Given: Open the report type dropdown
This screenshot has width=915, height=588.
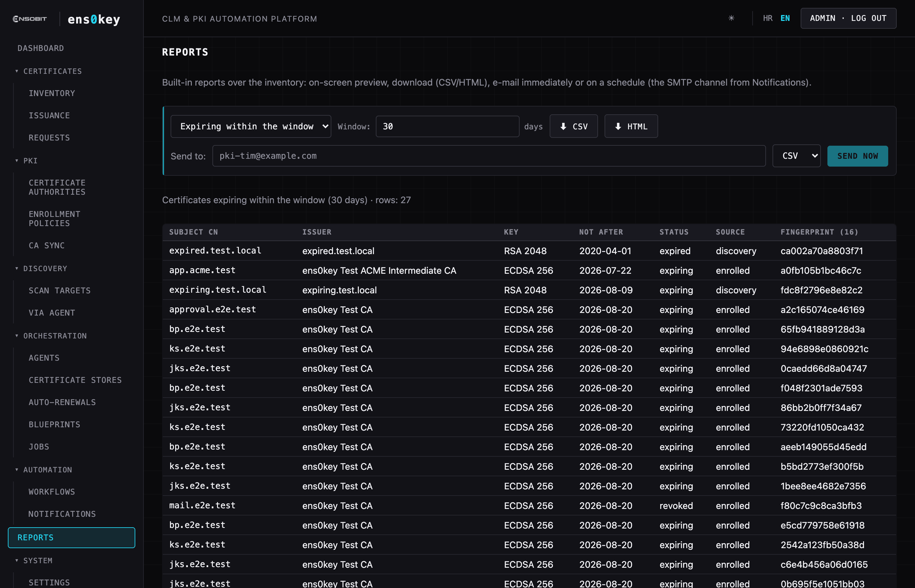Looking at the screenshot, I should [251, 126].
